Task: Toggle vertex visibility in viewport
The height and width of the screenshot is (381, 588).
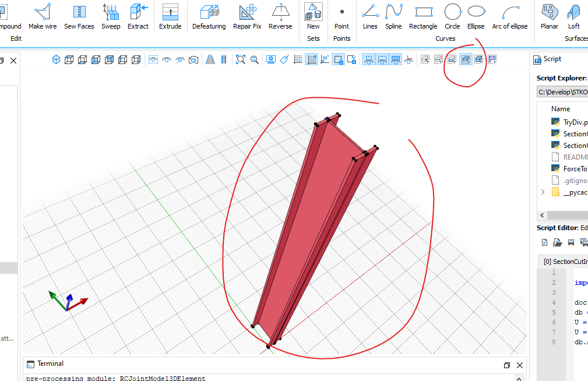Action: [x=369, y=59]
